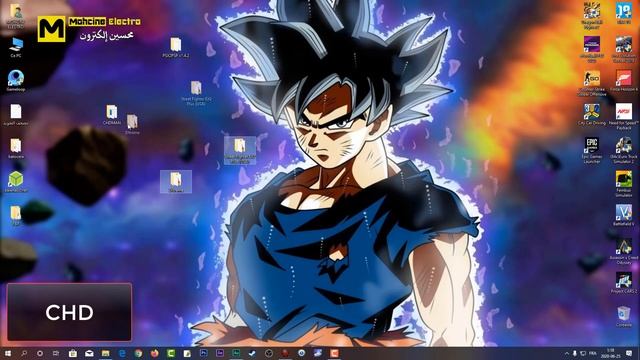Screen dimensions: 640x360
Task: Select the Truck Simulator 2 shortcut
Action: pos(624,151)
